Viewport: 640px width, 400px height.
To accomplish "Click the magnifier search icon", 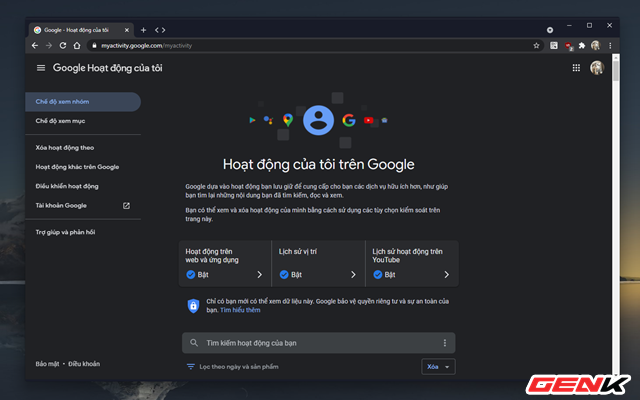I will click(x=194, y=343).
